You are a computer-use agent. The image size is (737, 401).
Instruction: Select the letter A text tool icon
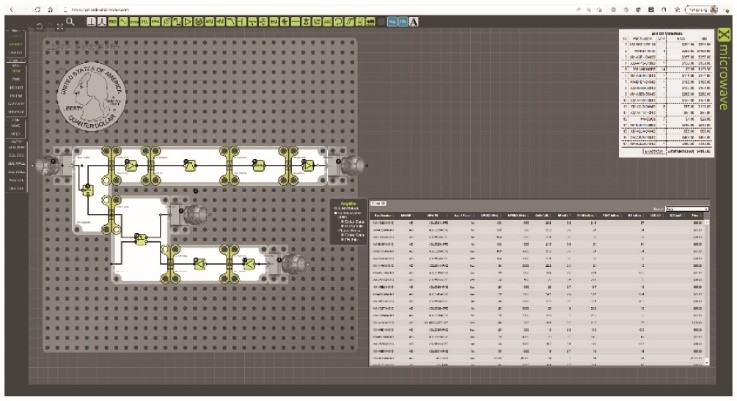click(413, 22)
